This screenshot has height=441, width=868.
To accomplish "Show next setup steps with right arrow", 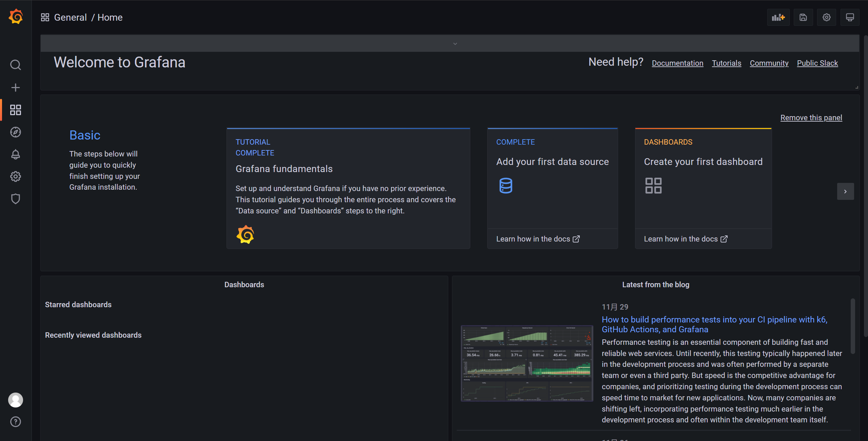I will pyautogui.click(x=845, y=191).
